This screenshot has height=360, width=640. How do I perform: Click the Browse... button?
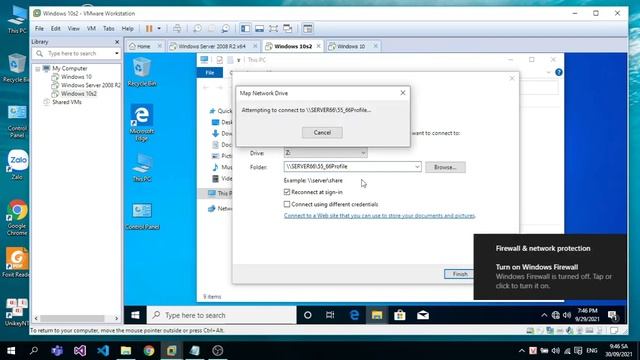(445, 167)
